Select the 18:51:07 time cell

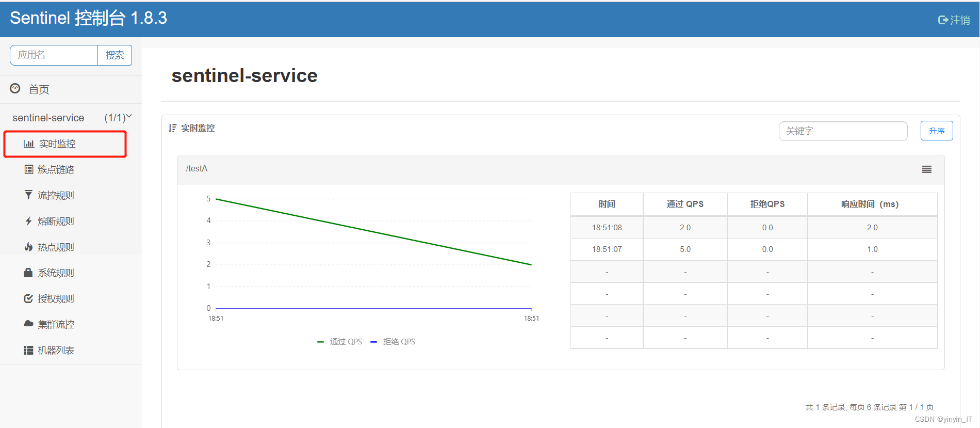click(x=607, y=249)
